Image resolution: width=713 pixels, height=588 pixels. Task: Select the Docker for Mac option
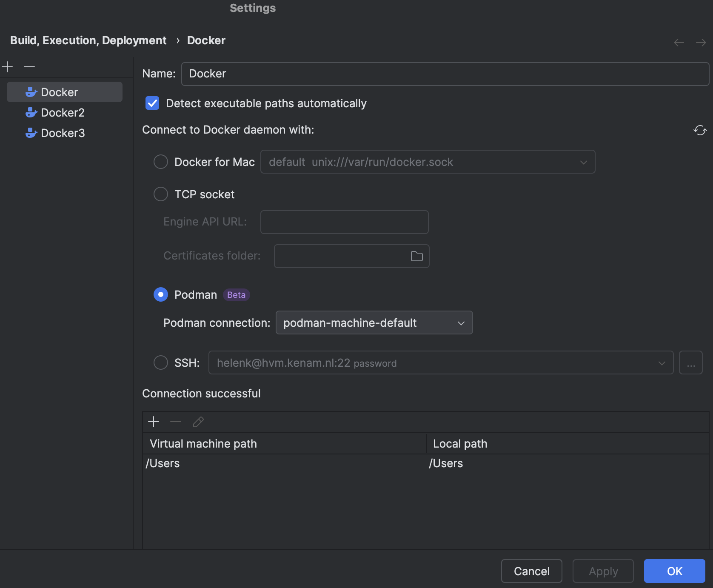[161, 162]
